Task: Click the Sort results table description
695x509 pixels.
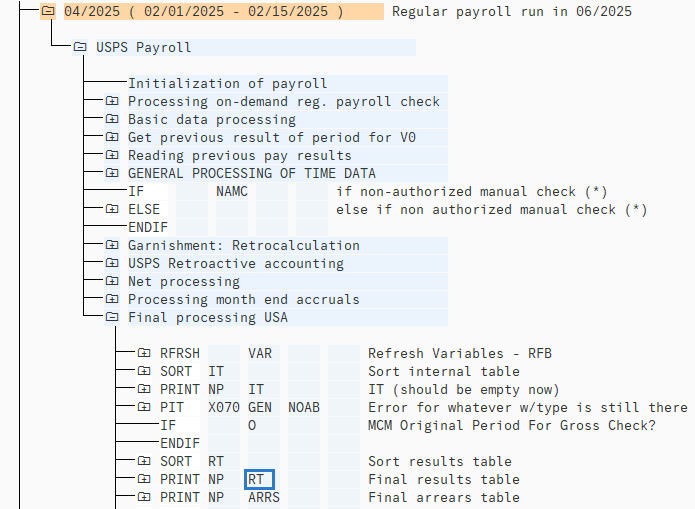Action: [x=439, y=462]
